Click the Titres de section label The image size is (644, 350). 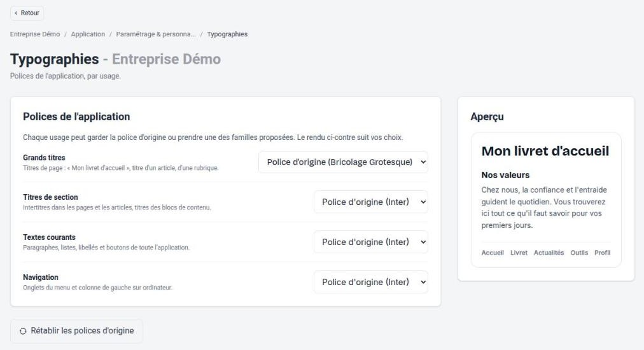coord(50,197)
